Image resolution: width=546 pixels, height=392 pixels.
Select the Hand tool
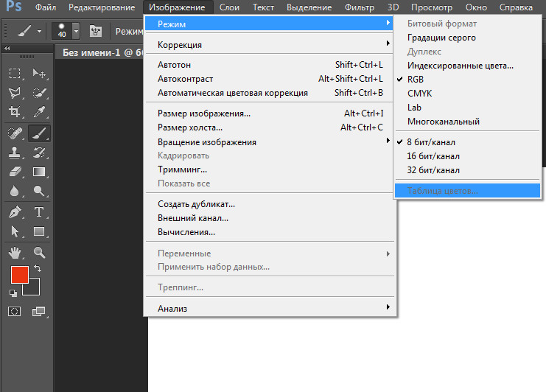point(15,253)
